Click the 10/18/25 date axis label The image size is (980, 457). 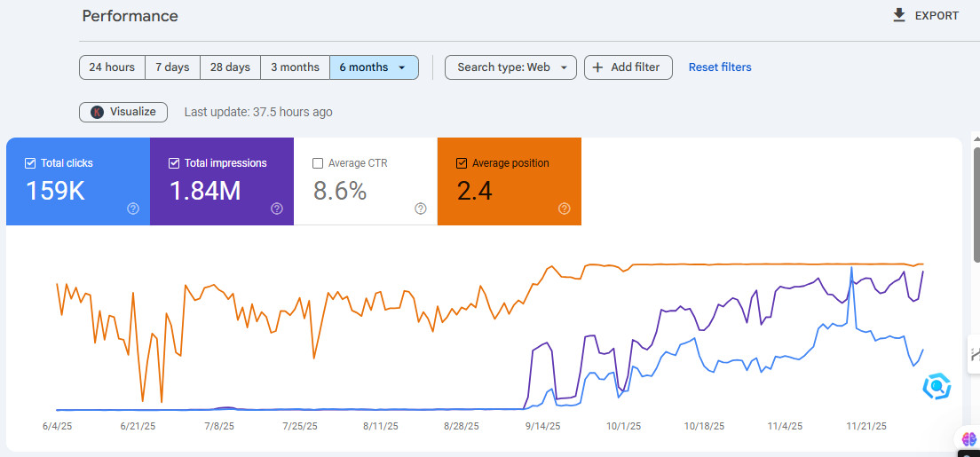(x=705, y=426)
